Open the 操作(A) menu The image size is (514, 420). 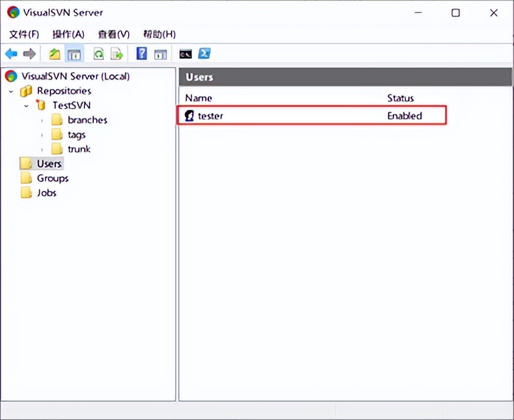[68, 34]
